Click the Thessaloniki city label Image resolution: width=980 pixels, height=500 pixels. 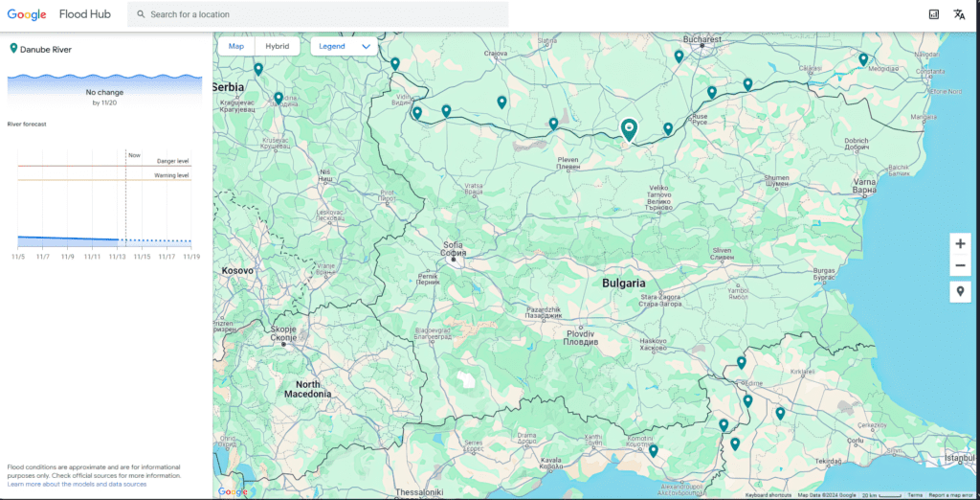[419, 491]
